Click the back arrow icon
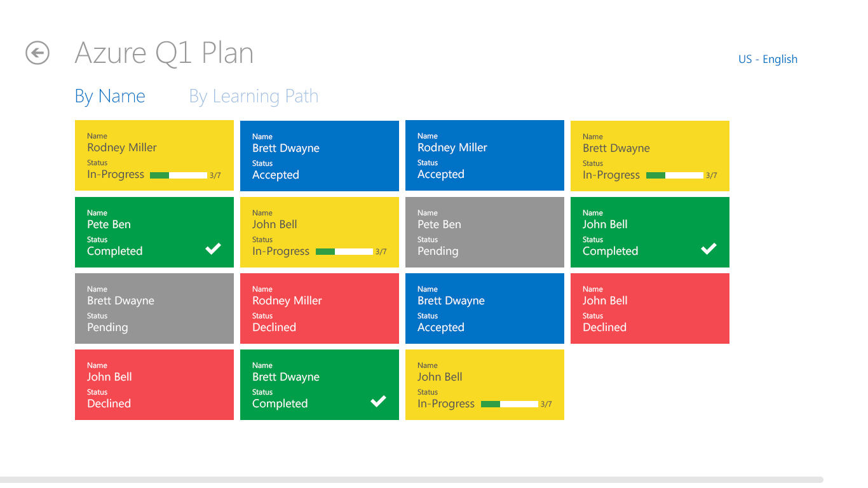The image size is (868, 488). [x=37, y=53]
